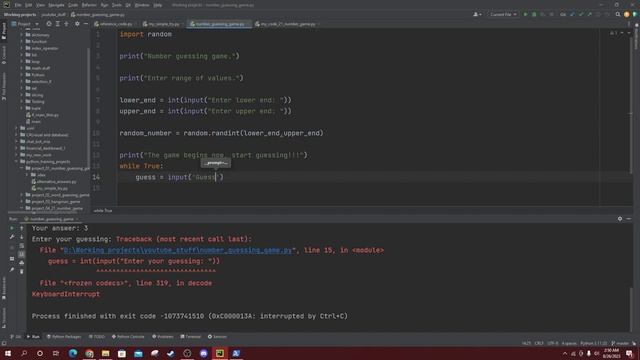
Task: Open the Refactor menu
Action: point(89,5)
